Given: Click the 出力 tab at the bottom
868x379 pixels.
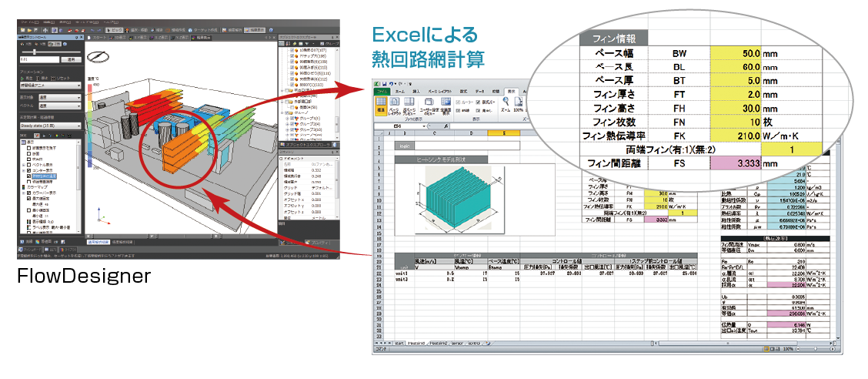Looking at the screenshot, I should coord(52,250).
